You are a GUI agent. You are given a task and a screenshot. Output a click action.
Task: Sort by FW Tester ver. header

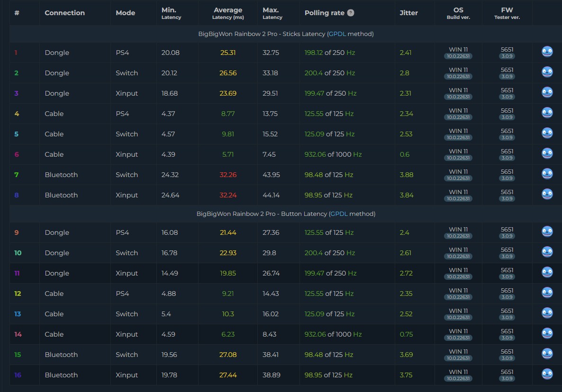point(507,13)
